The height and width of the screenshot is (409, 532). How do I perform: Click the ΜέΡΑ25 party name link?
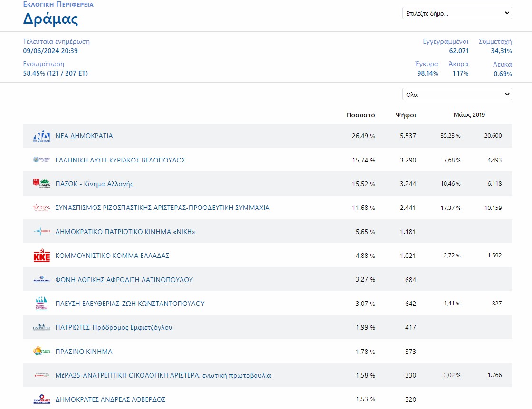coord(163,376)
